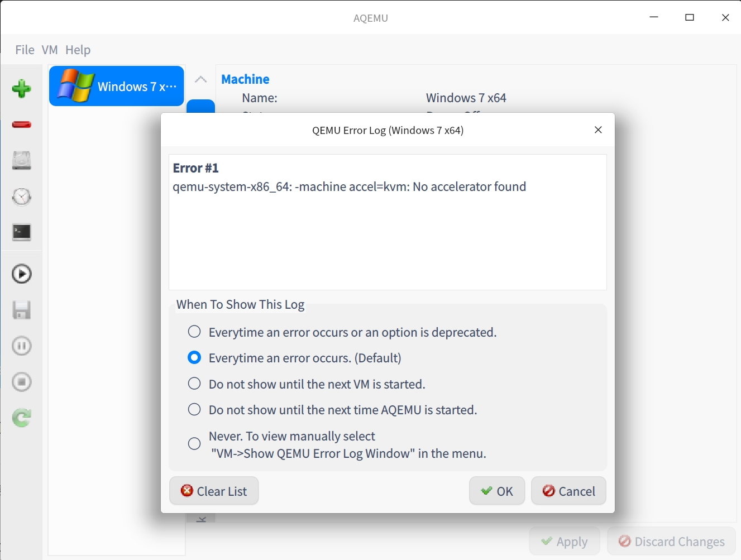Open the File menu
This screenshot has height=560, width=741.
pyautogui.click(x=25, y=50)
